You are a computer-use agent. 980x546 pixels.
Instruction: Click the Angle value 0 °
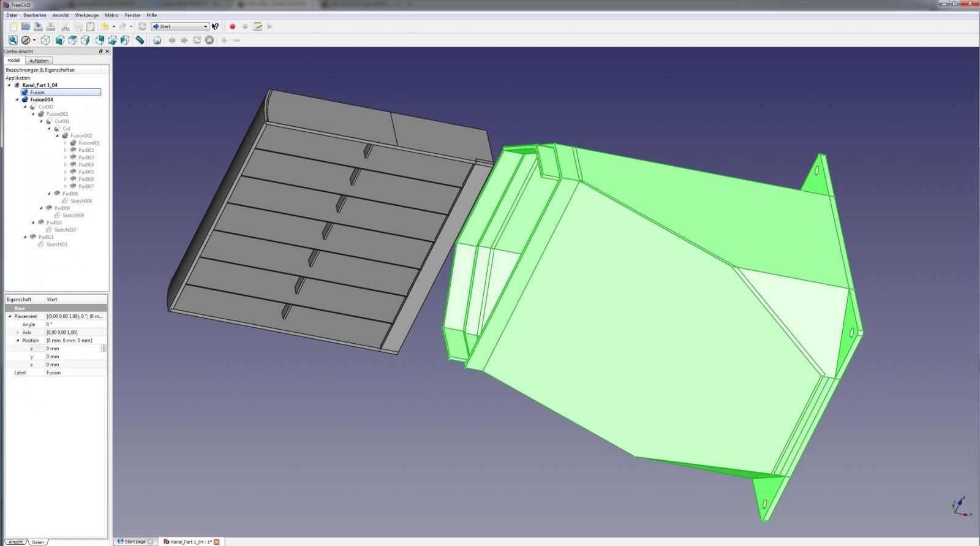76,324
